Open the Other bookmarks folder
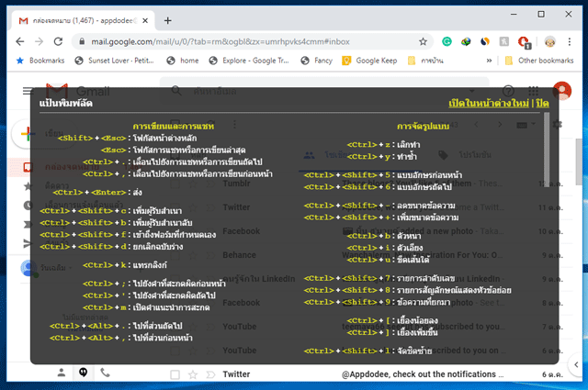 (539, 61)
